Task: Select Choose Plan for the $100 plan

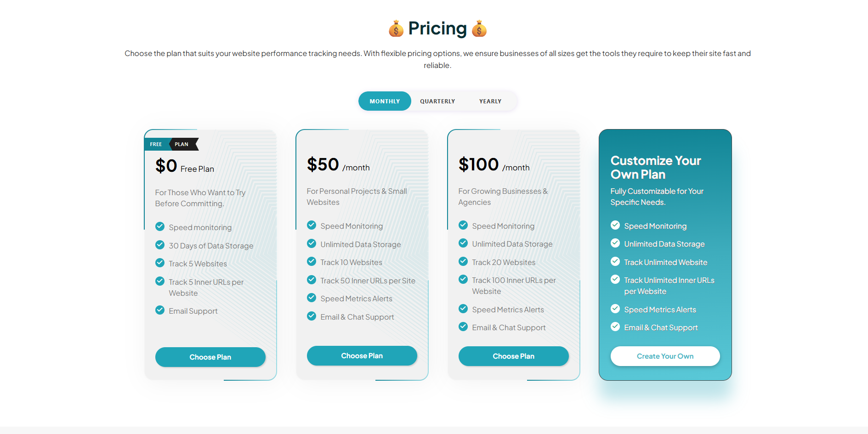Action: click(x=514, y=356)
